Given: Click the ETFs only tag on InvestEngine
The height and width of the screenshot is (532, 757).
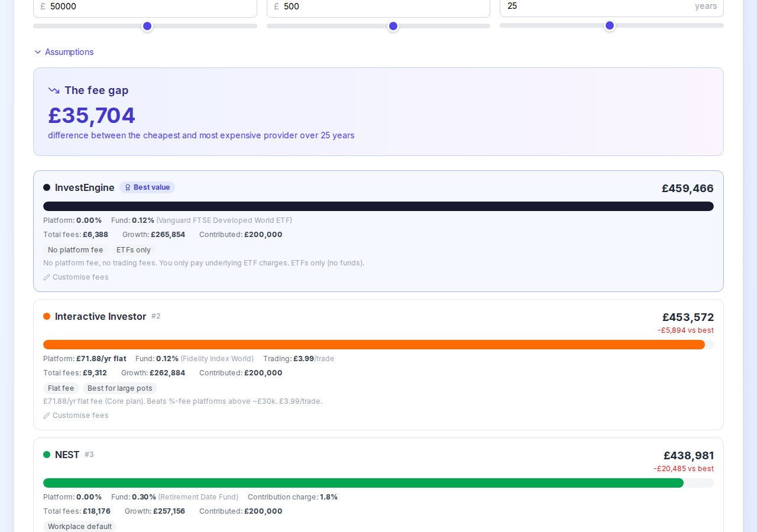Looking at the screenshot, I should [133, 249].
